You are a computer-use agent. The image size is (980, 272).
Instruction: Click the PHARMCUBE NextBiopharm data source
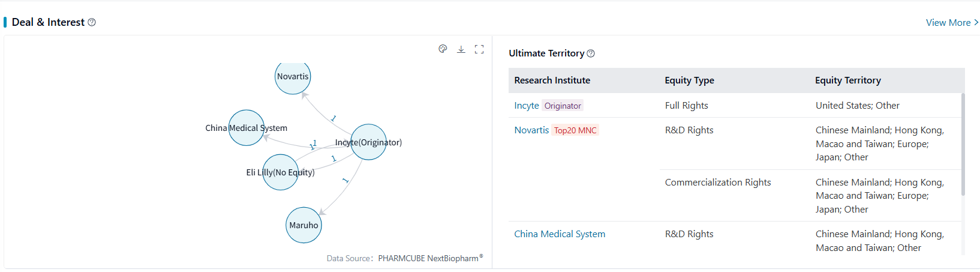click(429, 258)
